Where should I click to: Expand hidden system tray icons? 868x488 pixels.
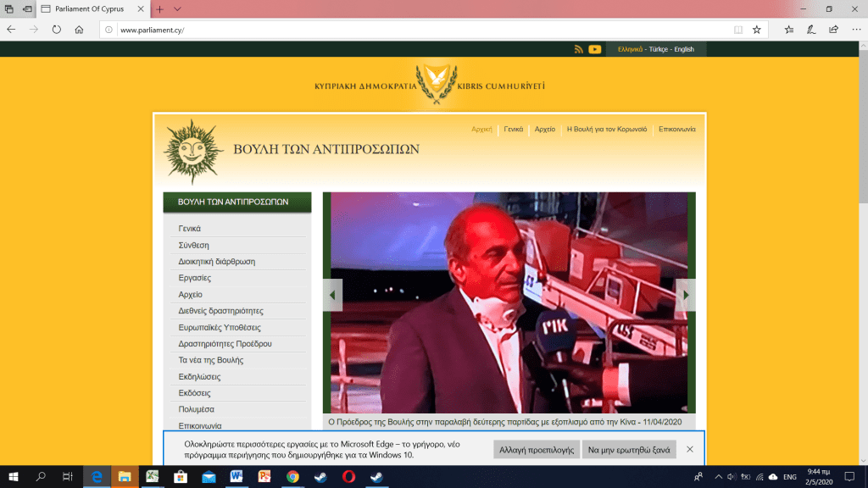tap(719, 477)
